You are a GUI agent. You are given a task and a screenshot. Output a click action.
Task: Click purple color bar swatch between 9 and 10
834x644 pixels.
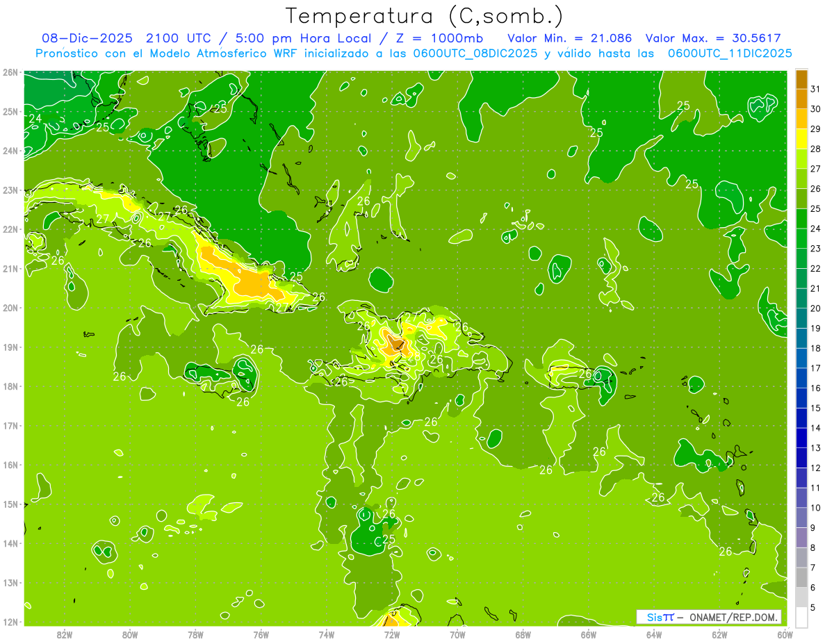pyautogui.click(x=802, y=518)
